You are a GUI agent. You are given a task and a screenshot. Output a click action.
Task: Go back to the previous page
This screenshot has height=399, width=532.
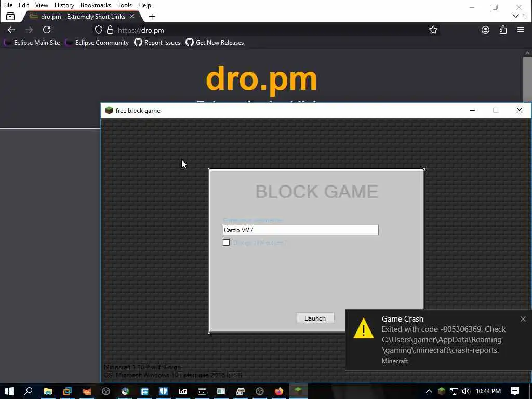coord(11,30)
